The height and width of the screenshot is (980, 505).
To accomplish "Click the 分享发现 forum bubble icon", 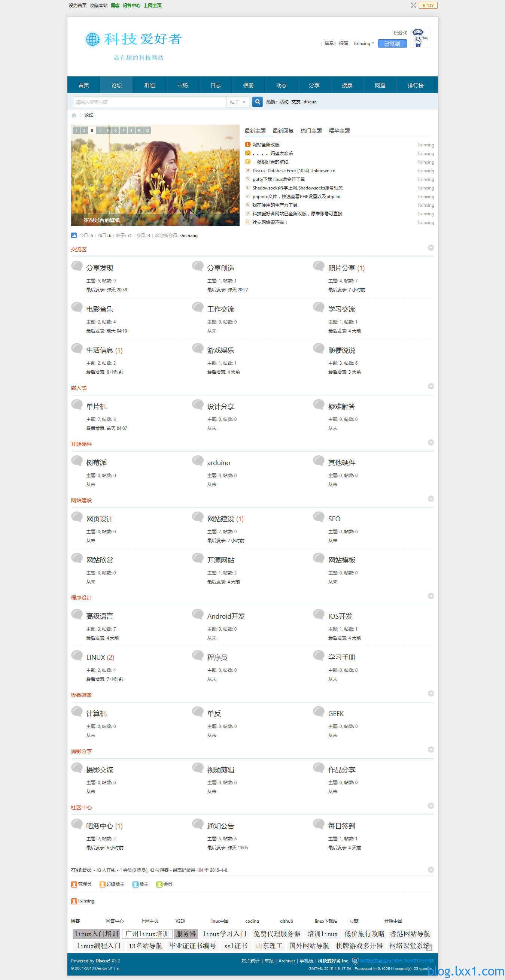I will (77, 266).
